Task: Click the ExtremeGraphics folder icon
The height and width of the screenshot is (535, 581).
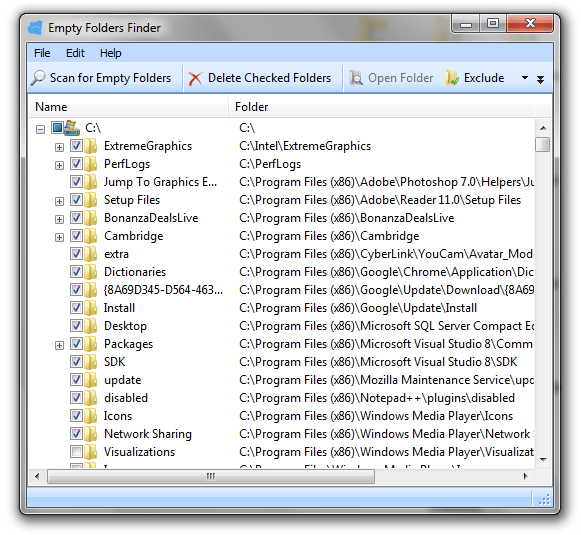Action: pyautogui.click(x=90, y=146)
